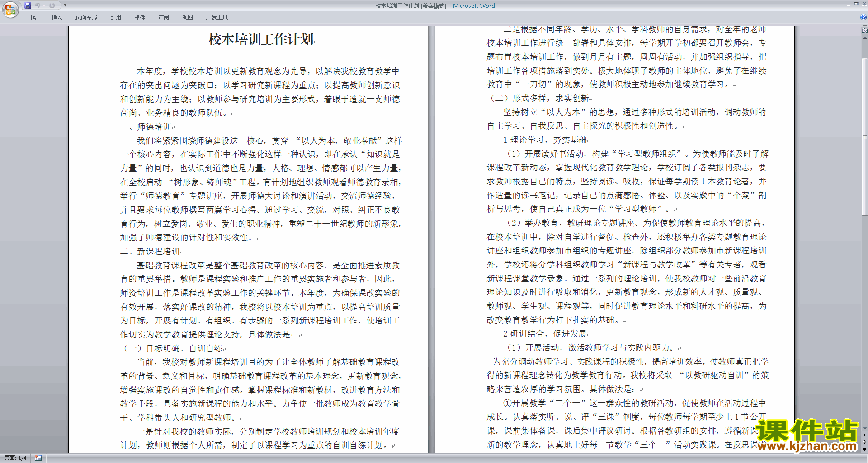Image resolution: width=868 pixels, height=463 pixels.
Task: Open the 邮件 tab
Action: click(x=140, y=17)
